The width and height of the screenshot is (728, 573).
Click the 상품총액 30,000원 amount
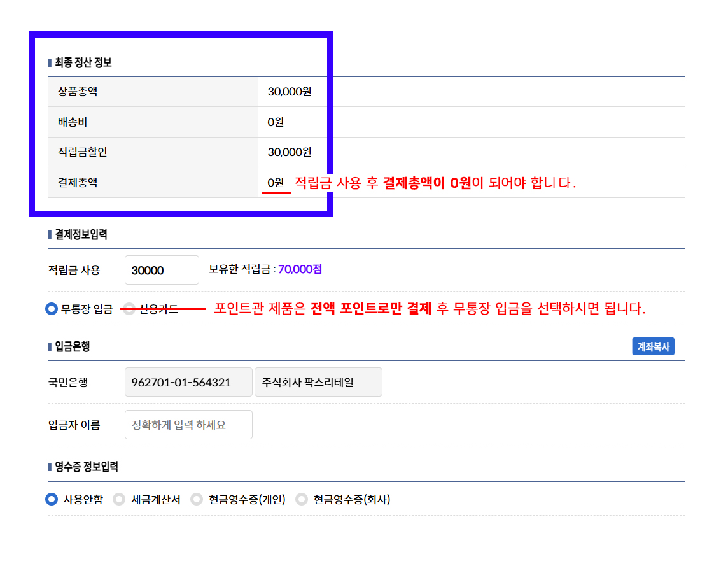click(x=290, y=92)
